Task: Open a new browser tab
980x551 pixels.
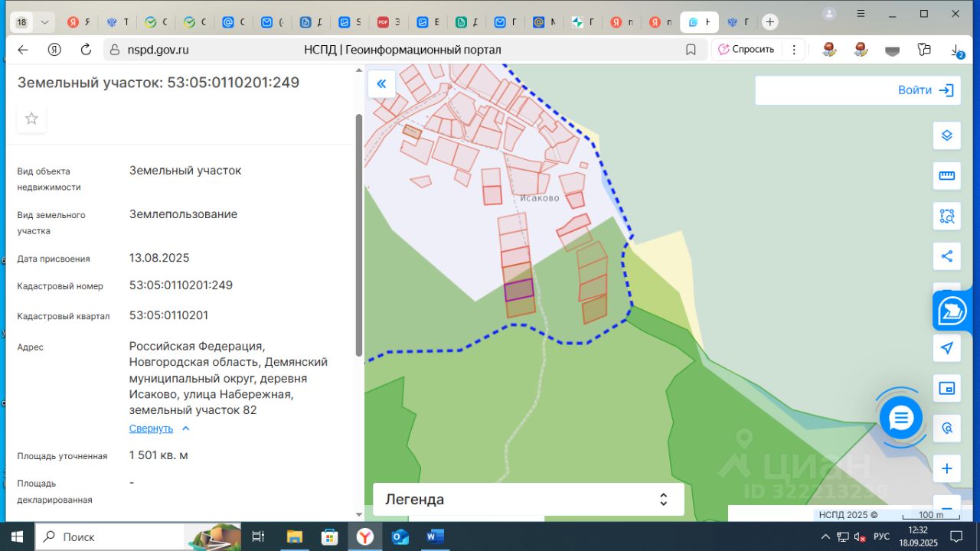Action: (x=770, y=22)
